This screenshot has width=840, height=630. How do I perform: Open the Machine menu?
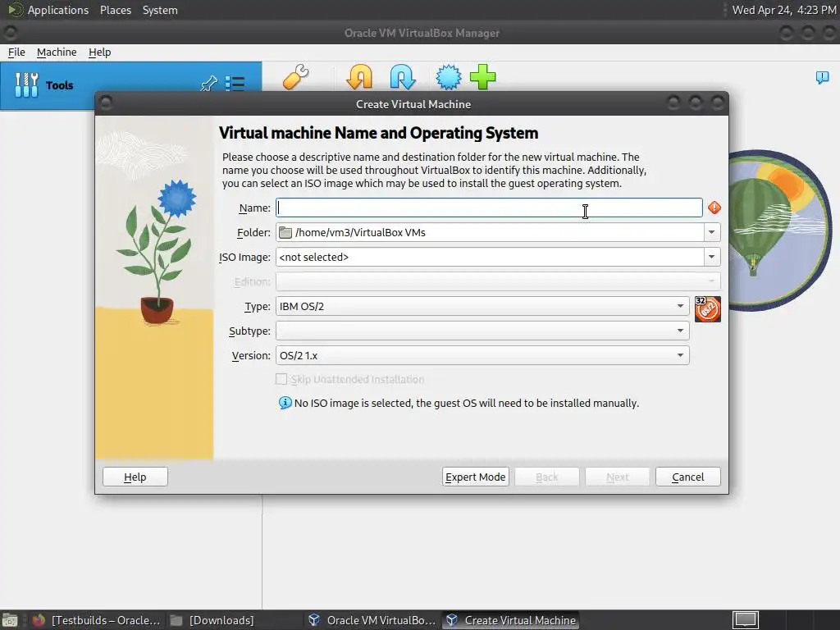click(x=57, y=52)
